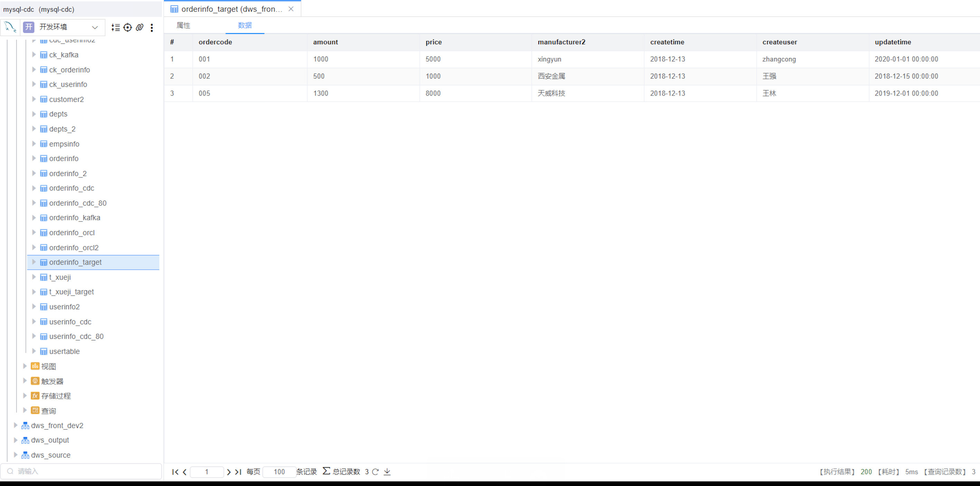Viewport: 980px width, 486px height.
Task: Select the 数据 tab
Action: pos(245,25)
